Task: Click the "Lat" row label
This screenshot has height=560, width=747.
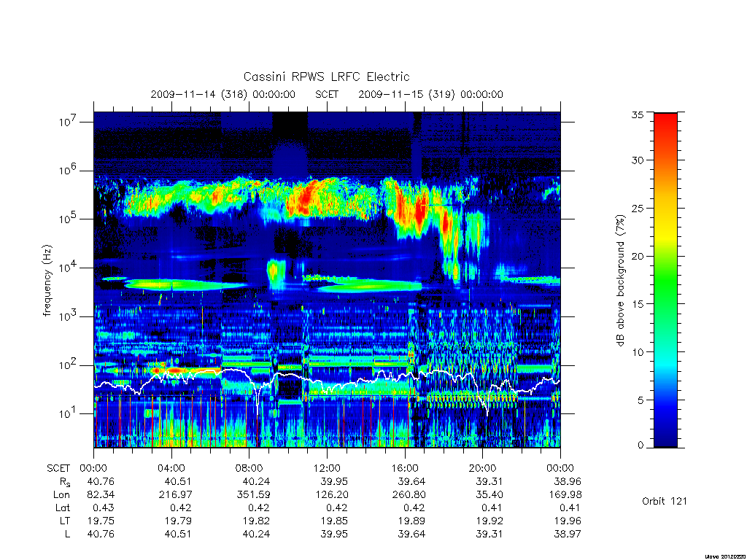Action: tap(63, 507)
